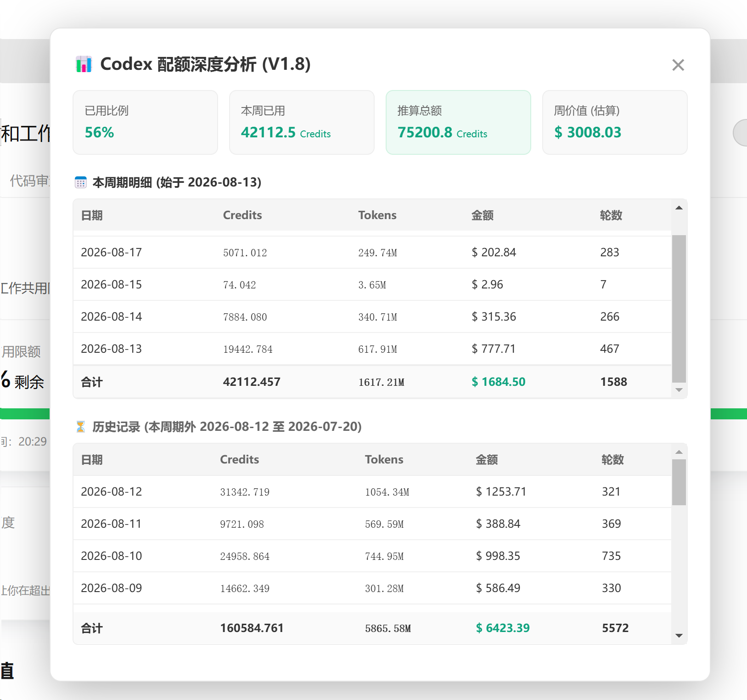747x700 pixels.
Task: Click the 31342.719 credits value
Action: (x=245, y=492)
